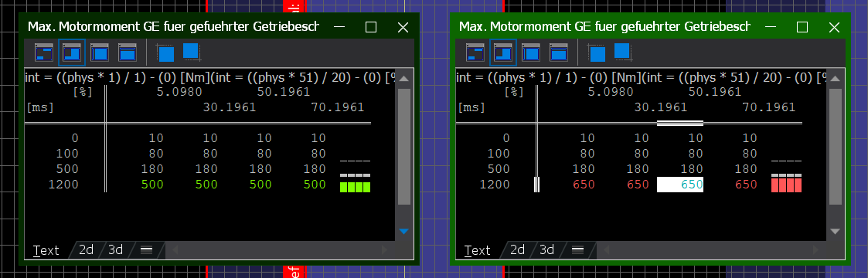Maximize the left window
This screenshot has width=868, height=278.
(x=371, y=27)
